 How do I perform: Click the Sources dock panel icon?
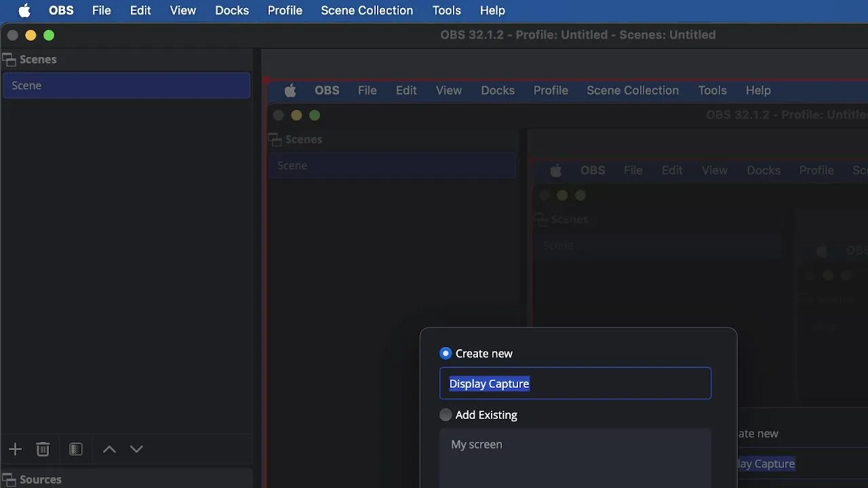coord(9,479)
